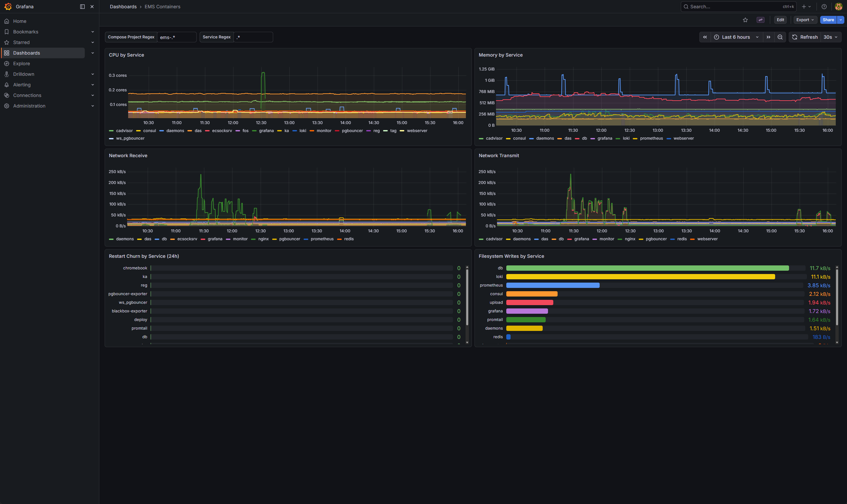The height and width of the screenshot is (504, 847).
Task: Click the Explore compass icon
Action: point(6,64)
